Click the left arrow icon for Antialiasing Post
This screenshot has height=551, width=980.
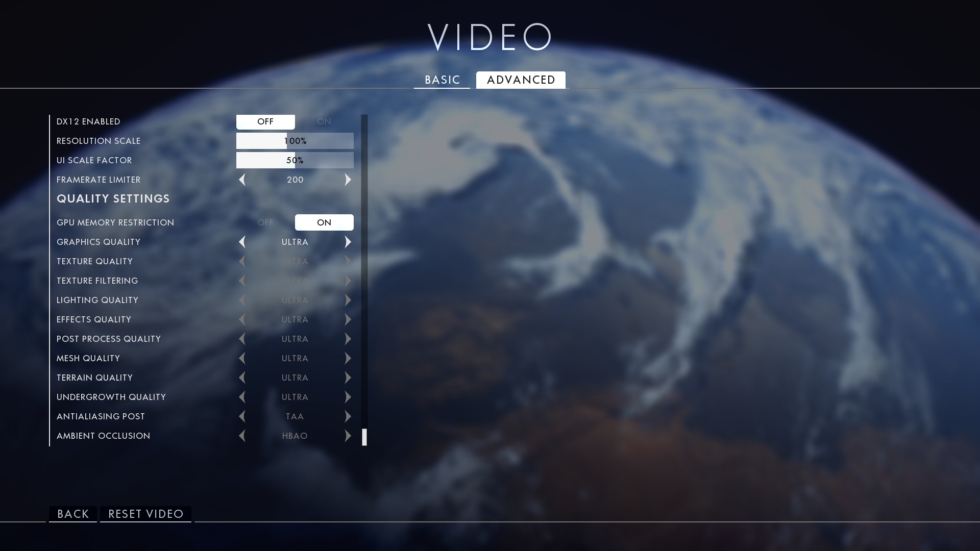coord(242,416)
